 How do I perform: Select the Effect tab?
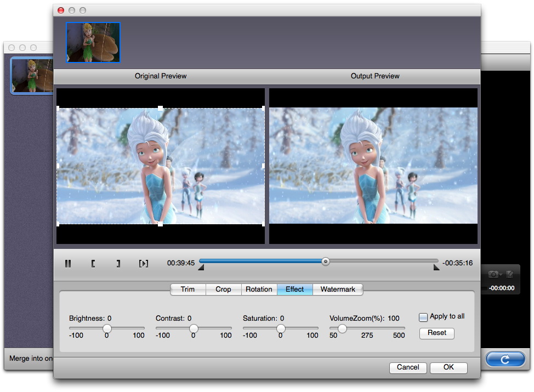point(294,289)
